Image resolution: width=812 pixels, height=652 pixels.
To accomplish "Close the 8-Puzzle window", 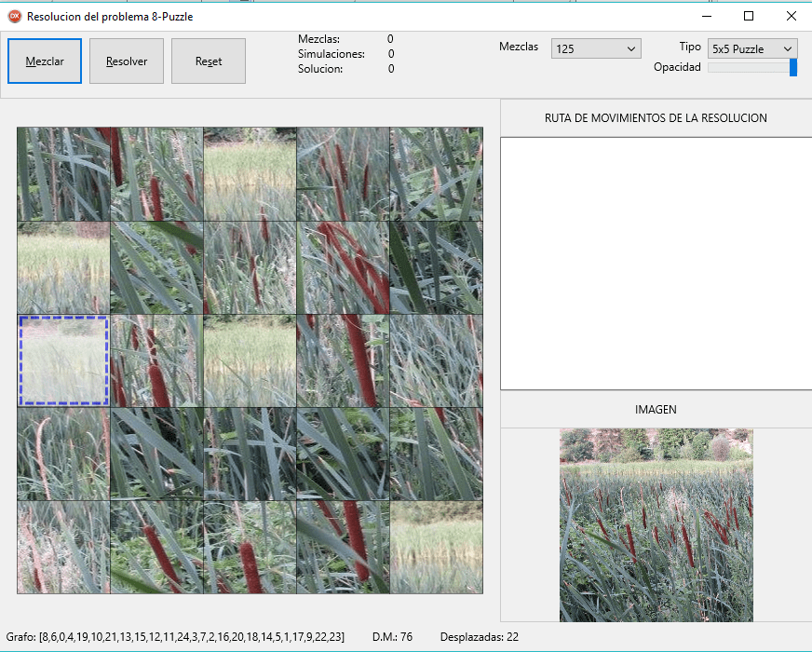I will 791,17.
